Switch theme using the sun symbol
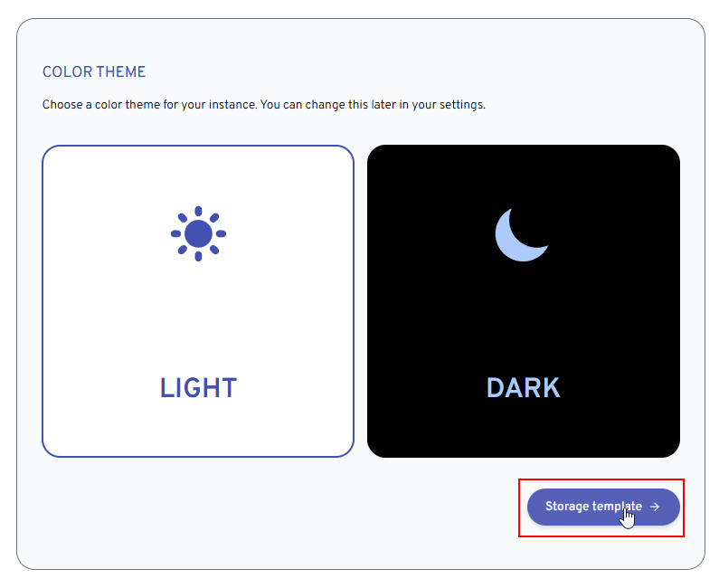 click(198, 233)
